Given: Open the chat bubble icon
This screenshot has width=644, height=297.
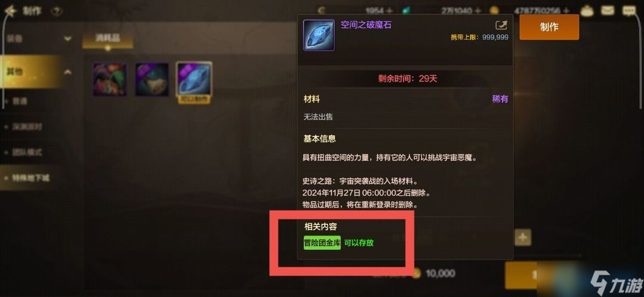Looking at the screenshot, I should coord(629,10).
